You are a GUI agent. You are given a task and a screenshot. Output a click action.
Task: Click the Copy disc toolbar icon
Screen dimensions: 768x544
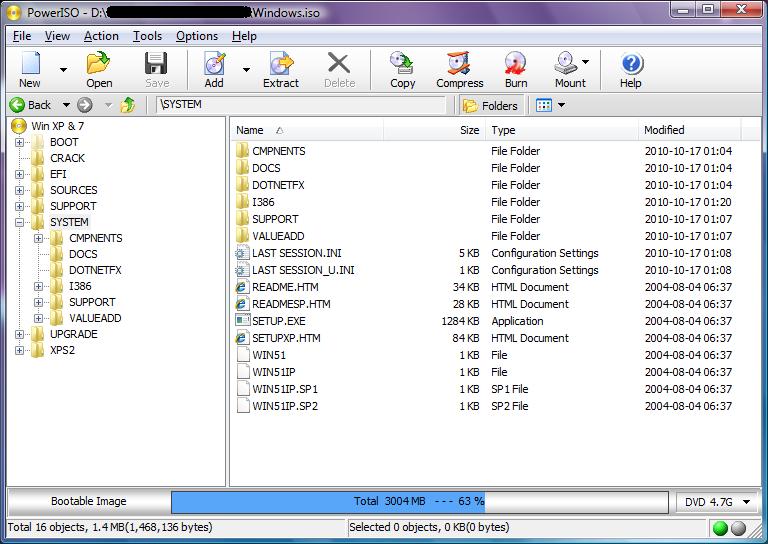[402, 63]
